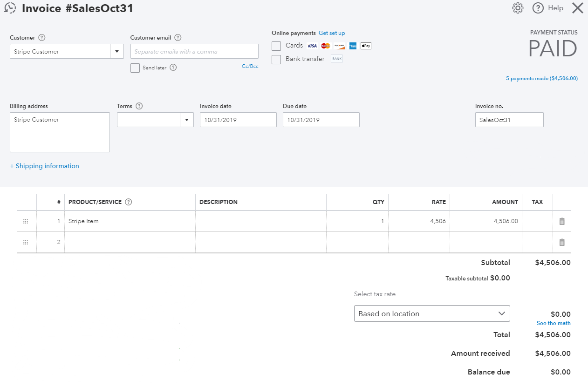This screenshot has width=588, height=388.
Task: Click into the Billing address box
Action: coord(60,132)
